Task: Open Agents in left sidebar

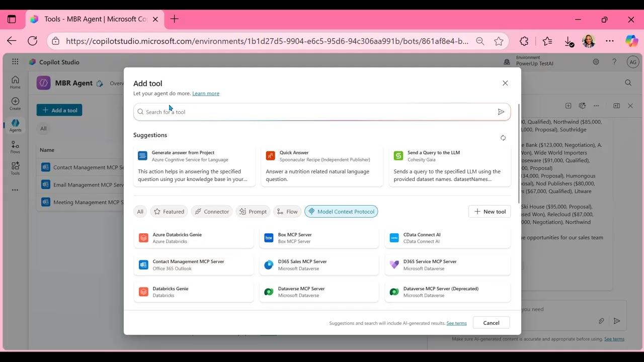Action: (x=15, y=126)
